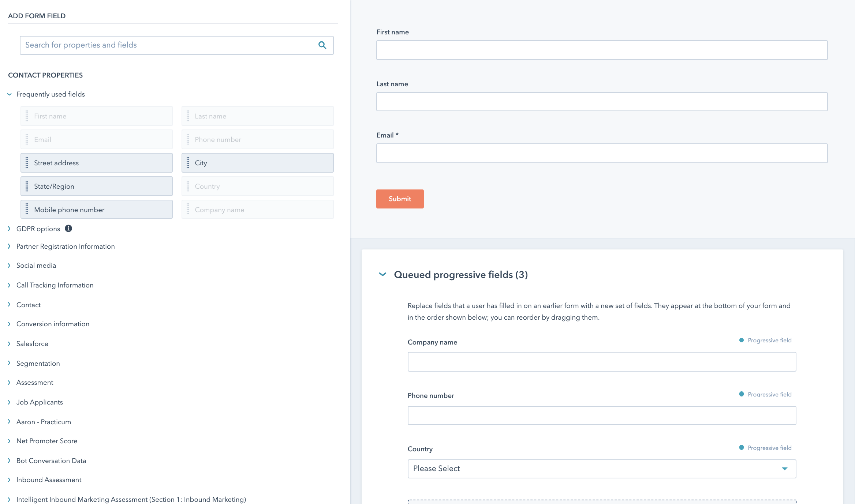Image resolution: width=855 pixels, height=504 pixels.
Task: Click the Company name progressive field input
Action: 601,362
